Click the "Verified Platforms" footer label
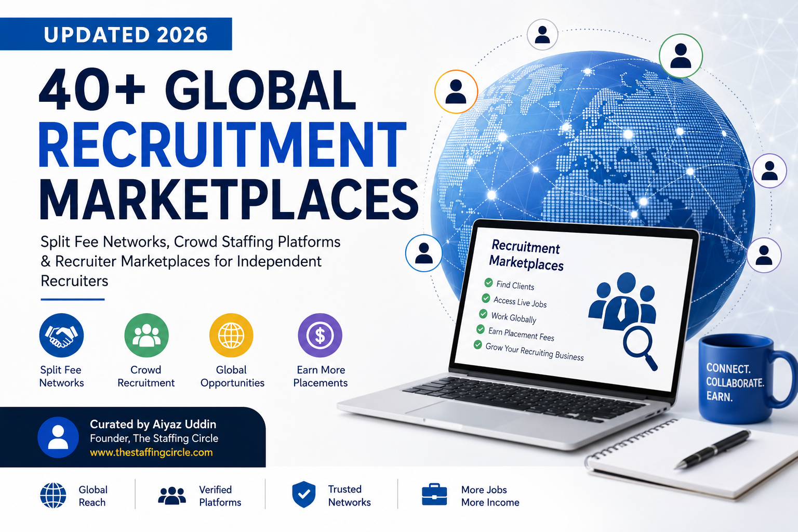This screenshot has height=532, width=798. [x=220, y=496]
